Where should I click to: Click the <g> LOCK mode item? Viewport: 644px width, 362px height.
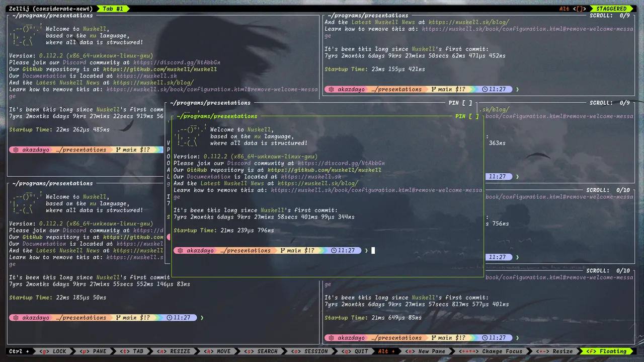(x=52, y=351)
